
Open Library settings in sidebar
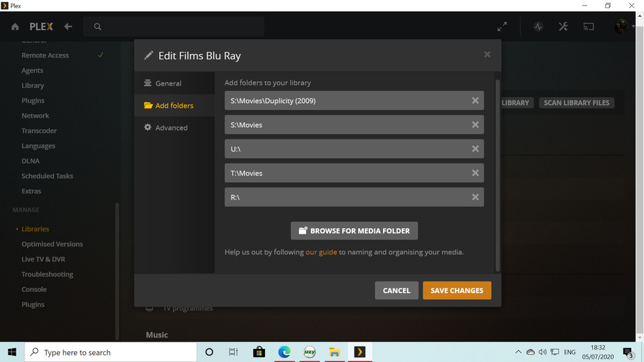33,85
